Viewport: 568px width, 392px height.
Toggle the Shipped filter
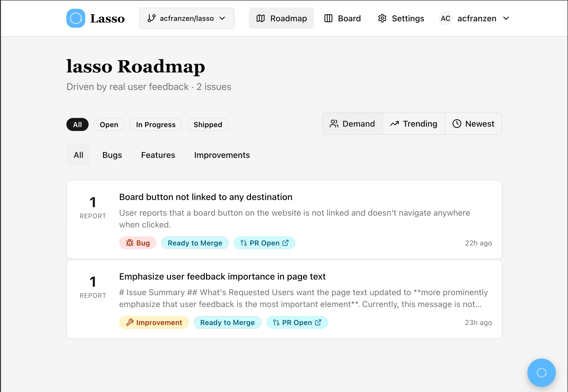tap(208, 125)
